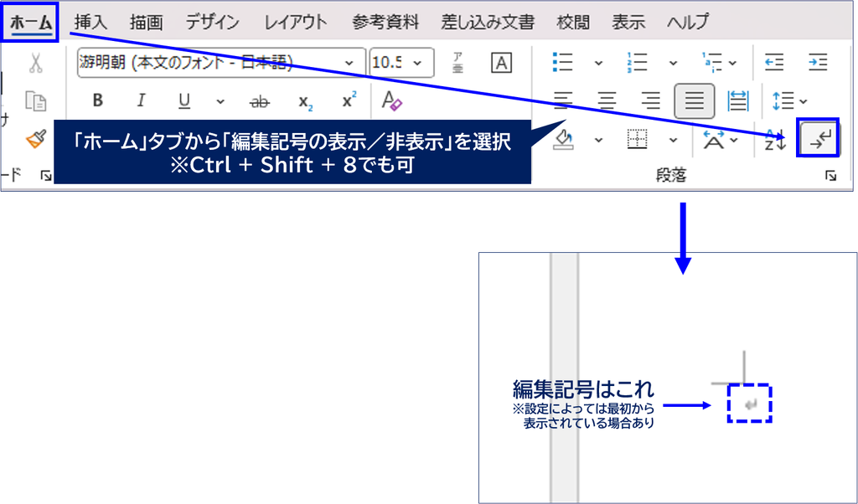858x504 pixels.
Task: Switch to the ホーム tab
Action: [31, 23]
